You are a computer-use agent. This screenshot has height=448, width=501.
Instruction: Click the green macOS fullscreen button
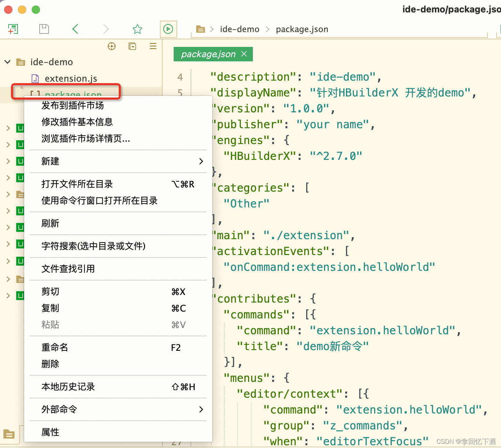36,10
